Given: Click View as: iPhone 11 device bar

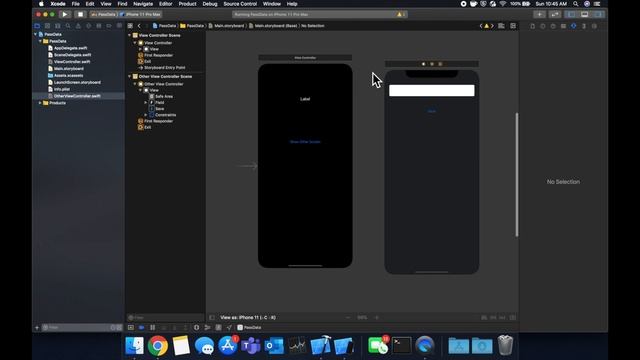Looking at the screenshot, I should pos(248,318).
